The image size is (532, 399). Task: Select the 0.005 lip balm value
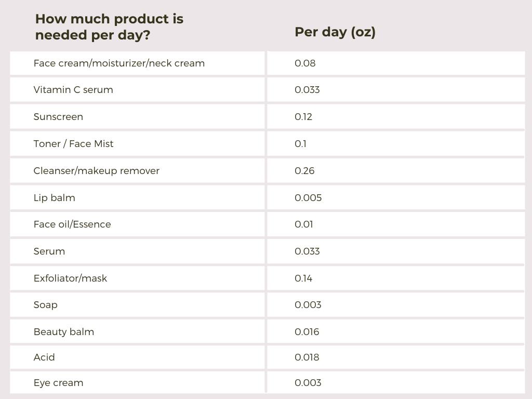pos(308,198)
